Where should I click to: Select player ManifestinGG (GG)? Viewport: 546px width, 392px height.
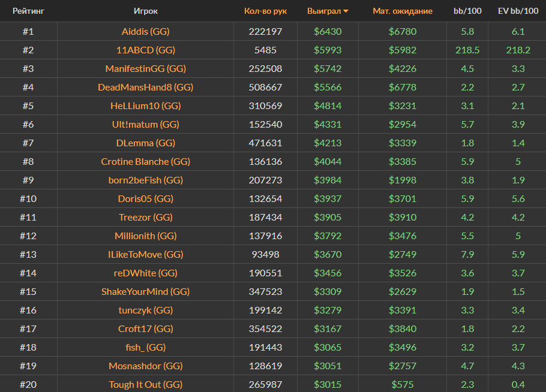coord(145,68)
